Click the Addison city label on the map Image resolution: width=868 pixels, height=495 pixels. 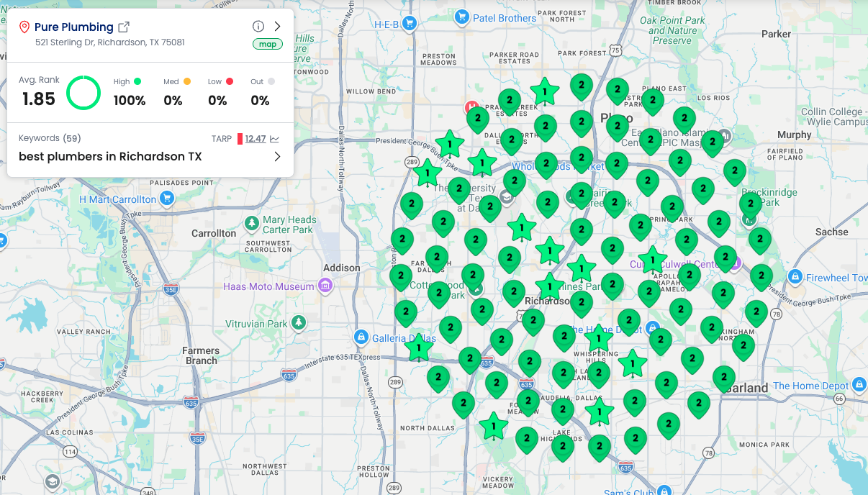(342, 268)
